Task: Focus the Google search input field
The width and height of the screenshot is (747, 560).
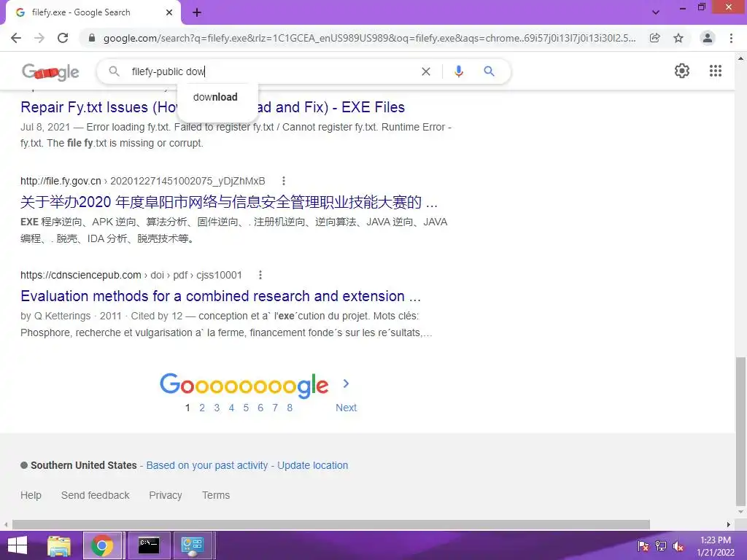Action: coord(271,71)
